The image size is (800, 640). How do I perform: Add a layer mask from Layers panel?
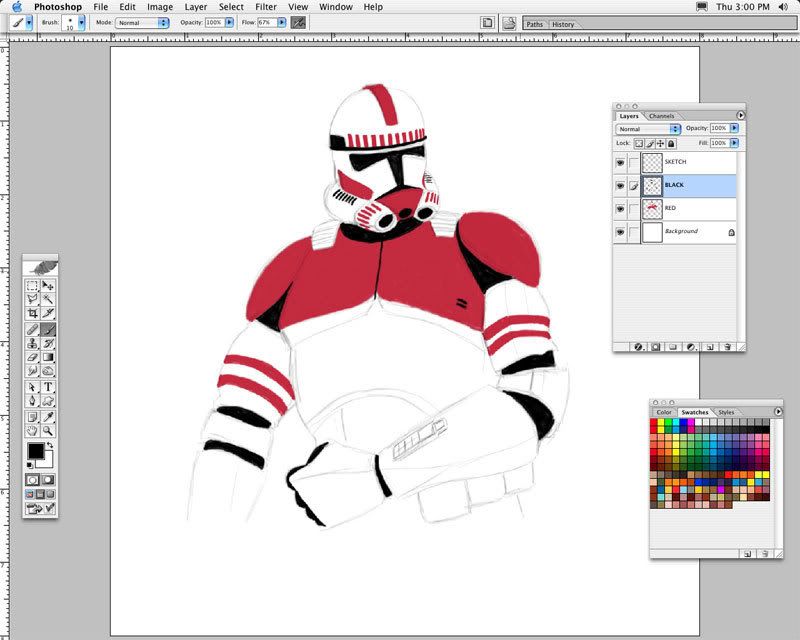656,347
